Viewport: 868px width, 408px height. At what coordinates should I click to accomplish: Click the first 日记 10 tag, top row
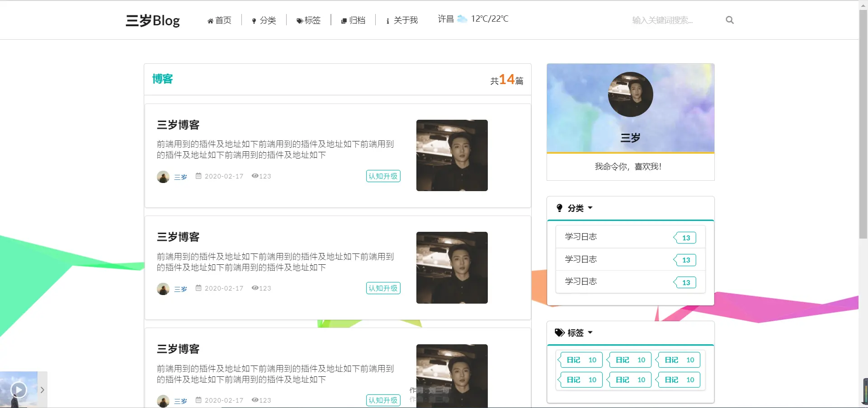click(580, 360)
